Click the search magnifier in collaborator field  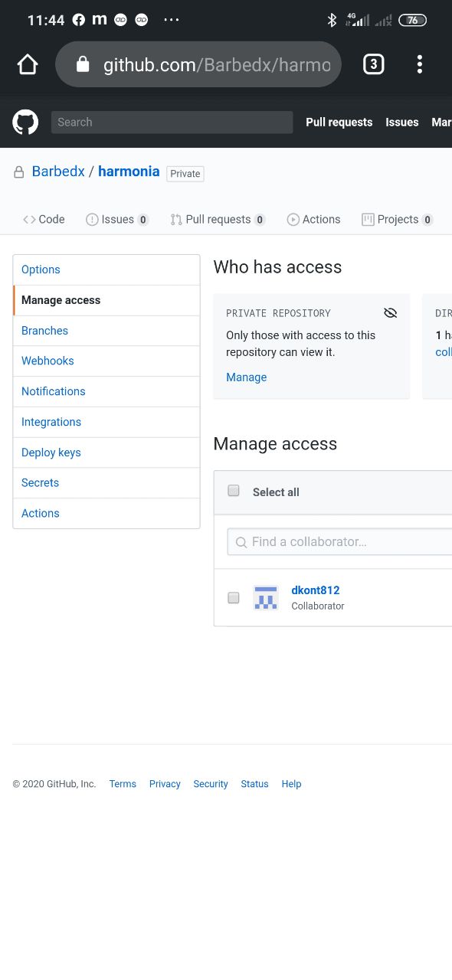point(241,542)
